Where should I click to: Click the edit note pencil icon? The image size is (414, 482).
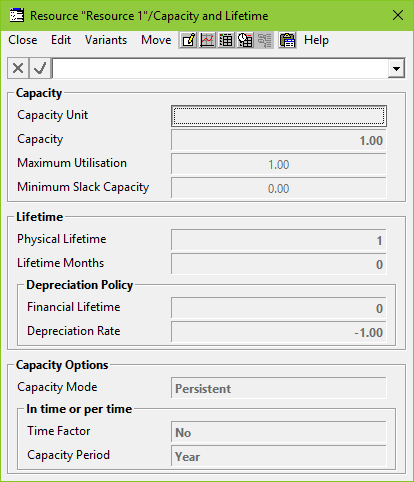[x=188, y=40]
